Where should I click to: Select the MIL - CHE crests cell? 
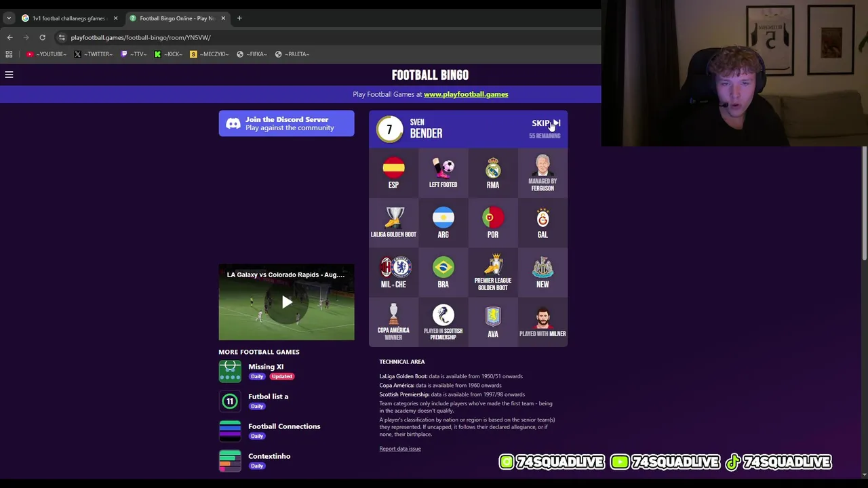click(x=393, y=272)
